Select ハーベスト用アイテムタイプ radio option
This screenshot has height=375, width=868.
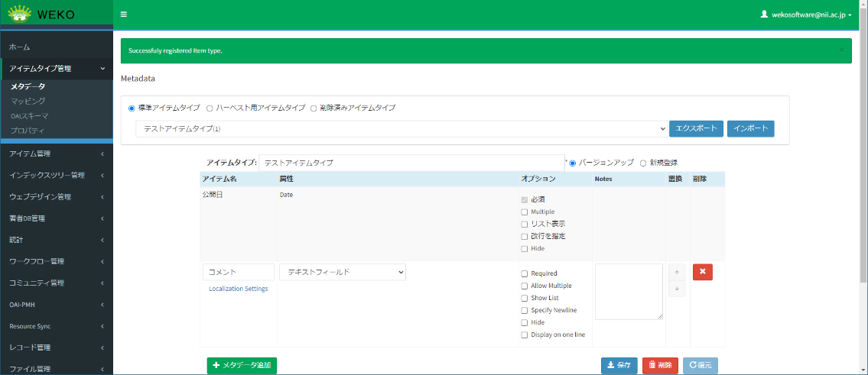(210, 108)
